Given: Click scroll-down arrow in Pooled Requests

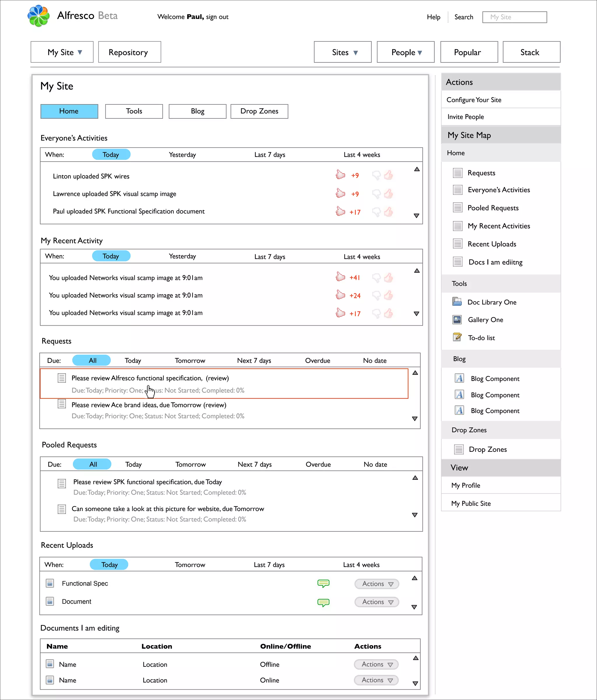Looking at the screenshot, I should pos(415,515).
